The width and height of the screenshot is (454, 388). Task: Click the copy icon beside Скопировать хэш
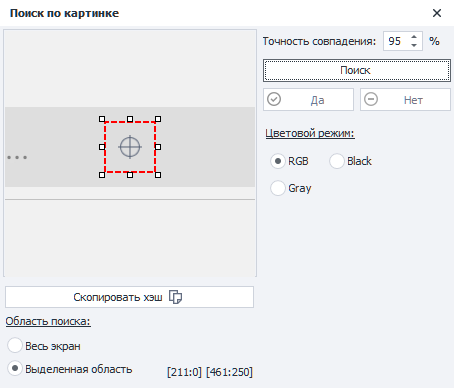pyautogui.click(x=175, y=297)
